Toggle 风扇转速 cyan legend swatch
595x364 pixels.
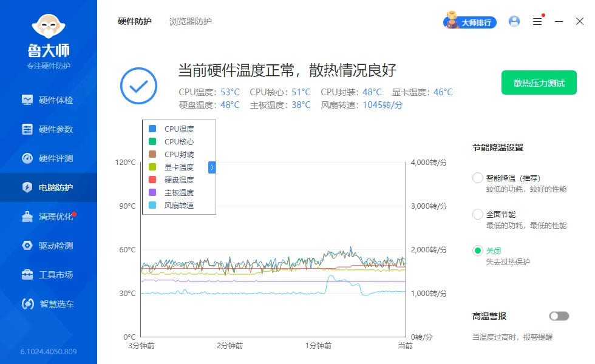point(152,205)
